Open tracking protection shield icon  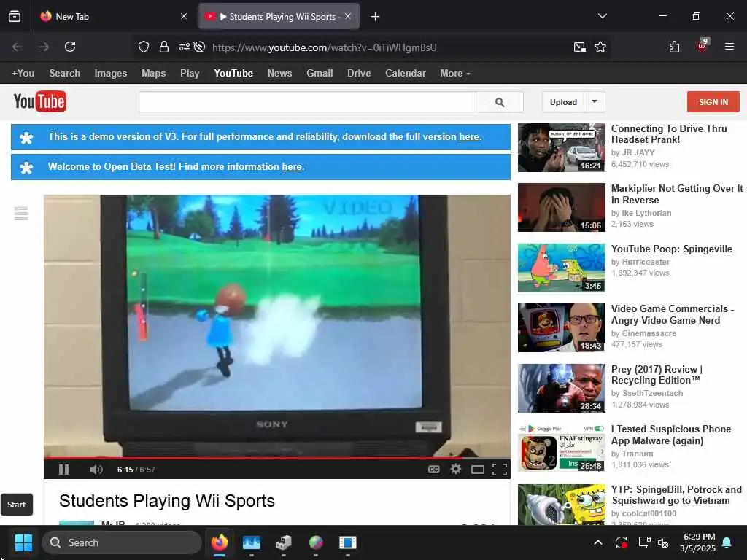[144, 47]
